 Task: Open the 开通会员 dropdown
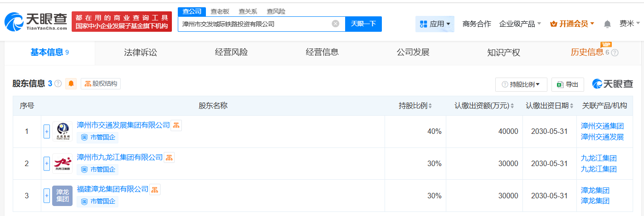pyautogui.click(x=572, y=24)
